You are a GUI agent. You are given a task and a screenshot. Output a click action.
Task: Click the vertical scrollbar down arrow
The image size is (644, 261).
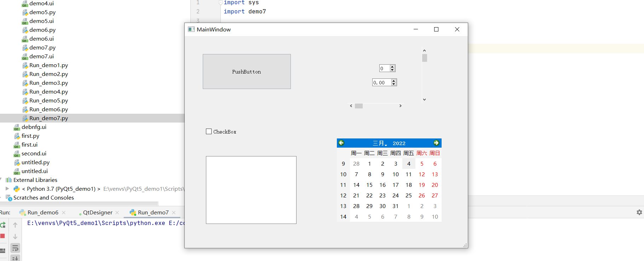(x=425, y=100)
